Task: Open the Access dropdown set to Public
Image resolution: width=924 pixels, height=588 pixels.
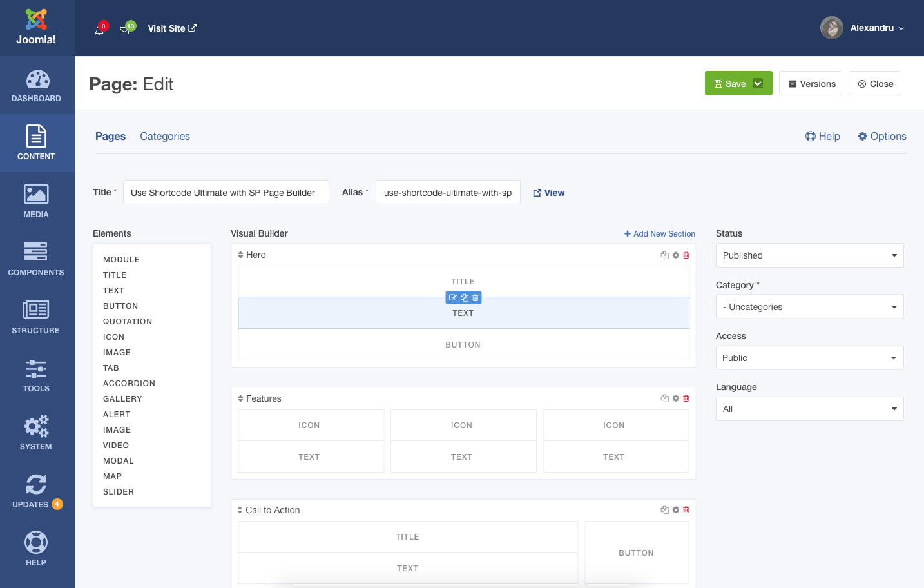Action: pos(809,358)
